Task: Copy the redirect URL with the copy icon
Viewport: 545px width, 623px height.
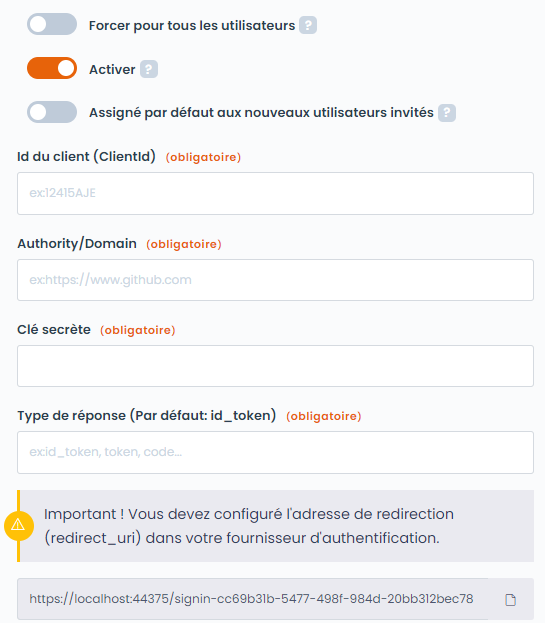Action: 510,600
